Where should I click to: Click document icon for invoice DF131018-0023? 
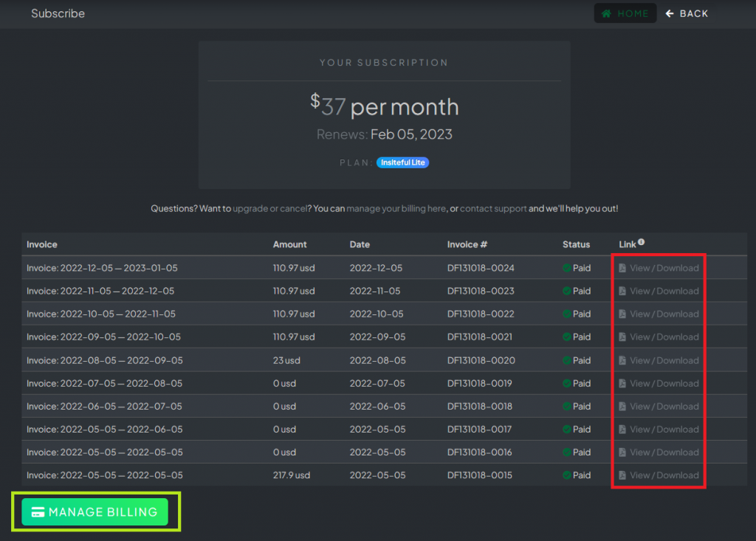(x=622, y=292)
